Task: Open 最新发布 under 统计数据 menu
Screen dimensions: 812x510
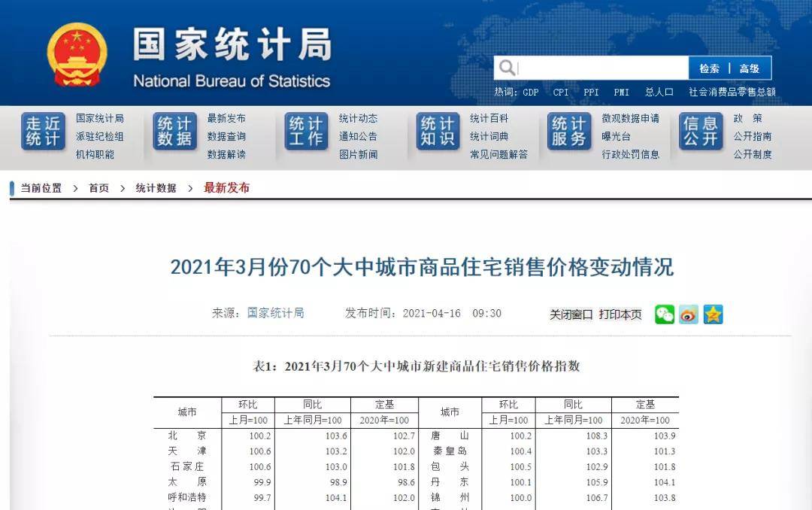Action: click(226, 118)
